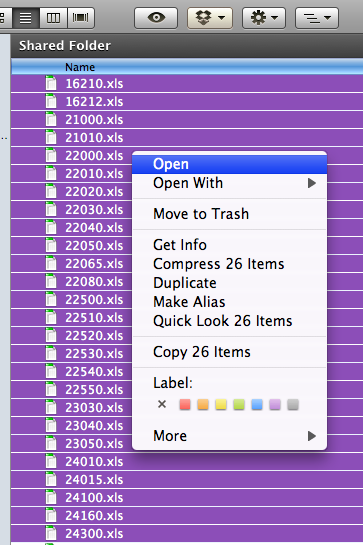
Task: Click the 23030.xls file icon
Action: pyautogui.click(x=51, y=408)
